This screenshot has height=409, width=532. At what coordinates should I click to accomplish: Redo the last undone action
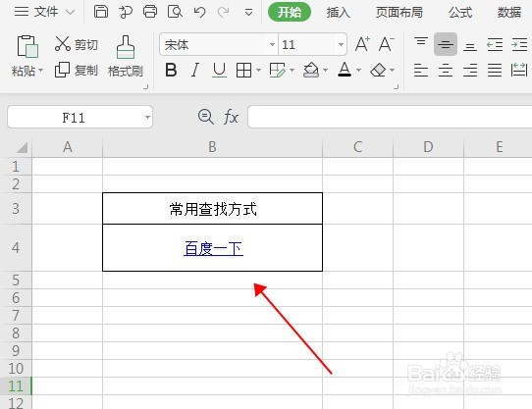pos(224,12)
